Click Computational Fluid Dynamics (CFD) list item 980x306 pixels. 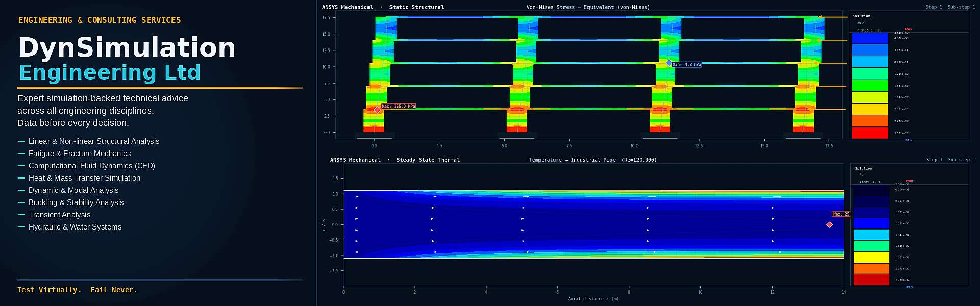click(x=92, y=166)
